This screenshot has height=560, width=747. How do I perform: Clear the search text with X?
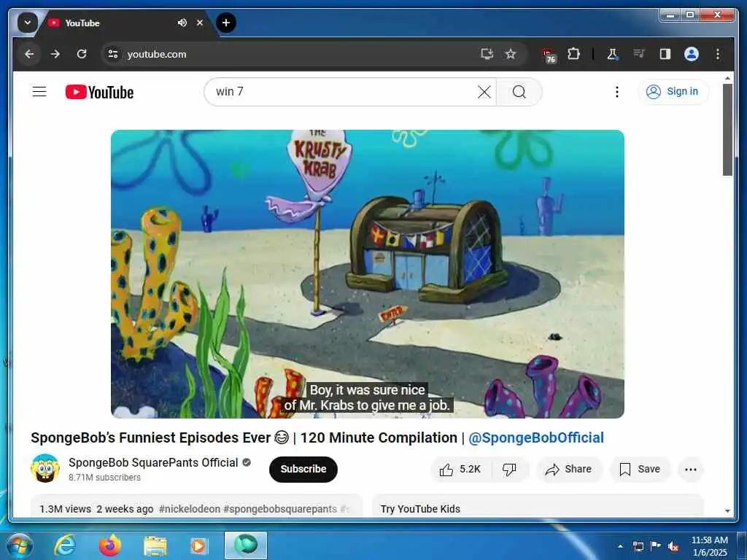click(484, 92)
